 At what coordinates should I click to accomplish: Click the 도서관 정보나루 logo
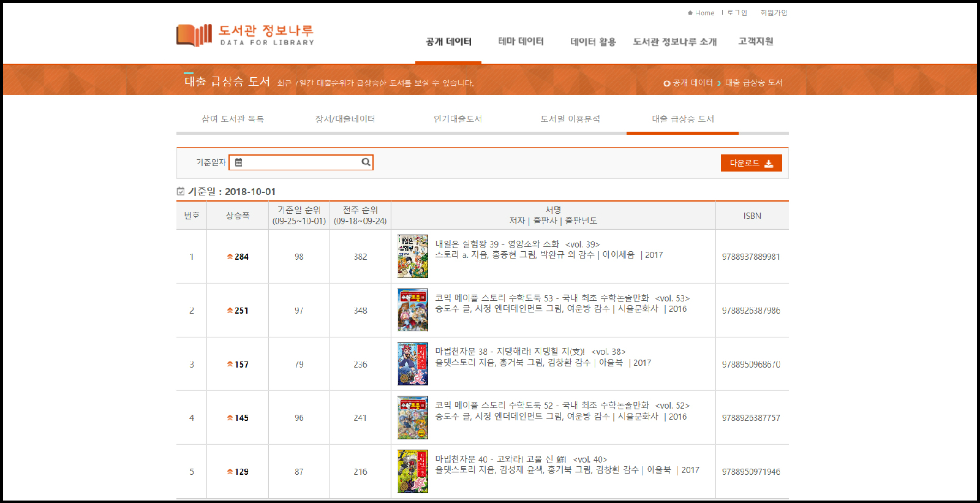pos(246,35)
